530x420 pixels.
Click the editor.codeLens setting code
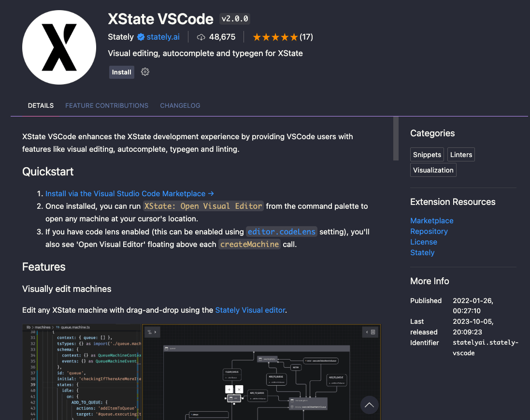[x=282, y=232]
